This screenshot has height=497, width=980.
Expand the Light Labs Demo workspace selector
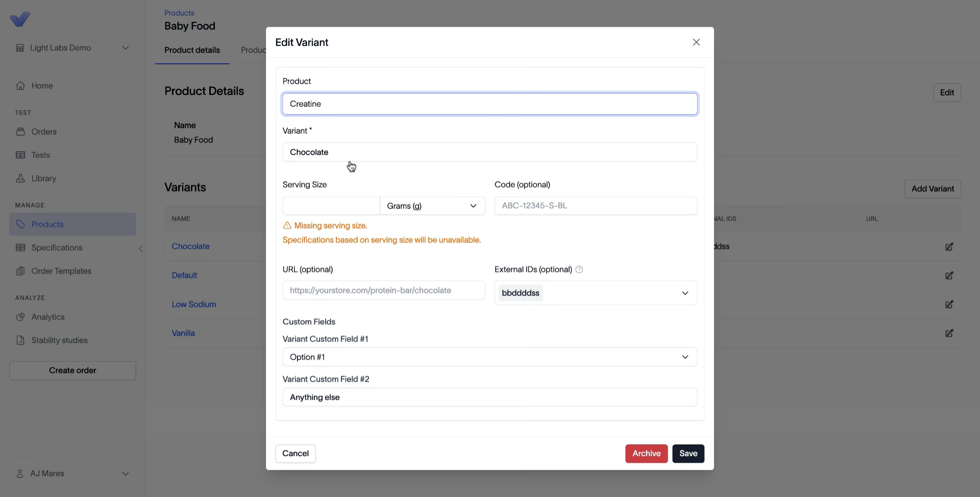point(72,48)
